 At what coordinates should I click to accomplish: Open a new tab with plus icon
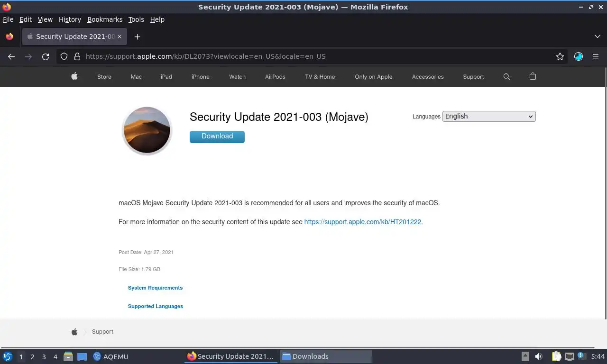[x=137, y=36]
